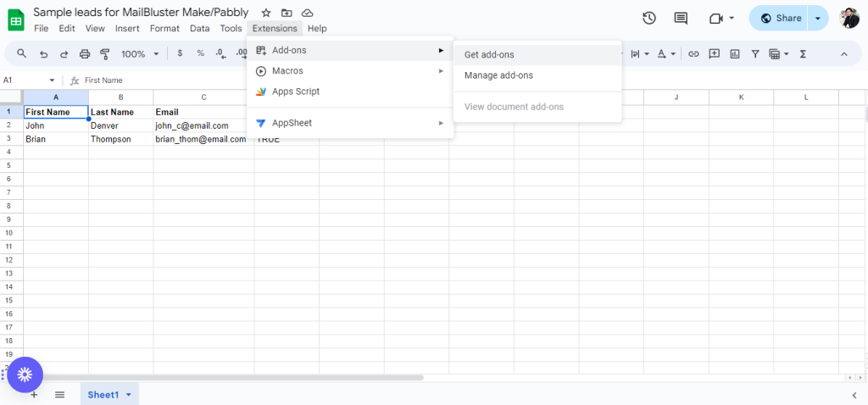This screenshot has height=405, width=868.
Task: Click the table views icon
Action: [x=775, y=53]
